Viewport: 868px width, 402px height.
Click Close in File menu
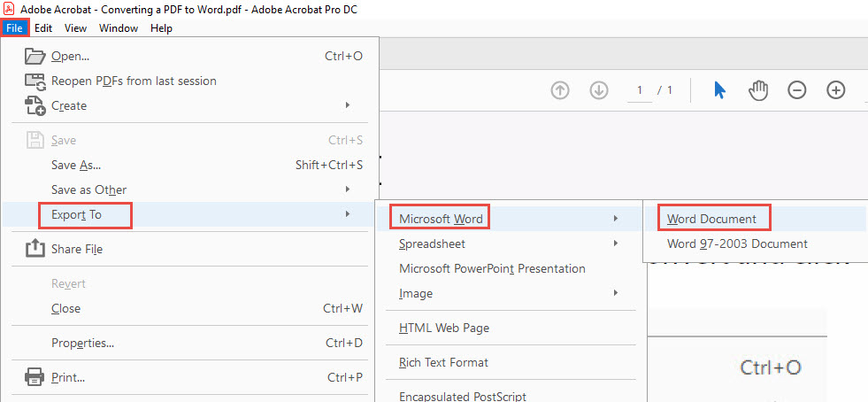65,308
